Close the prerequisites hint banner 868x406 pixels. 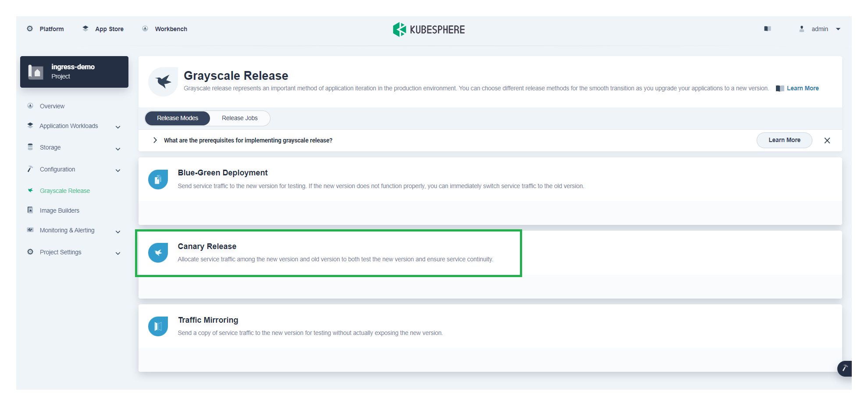827,140
